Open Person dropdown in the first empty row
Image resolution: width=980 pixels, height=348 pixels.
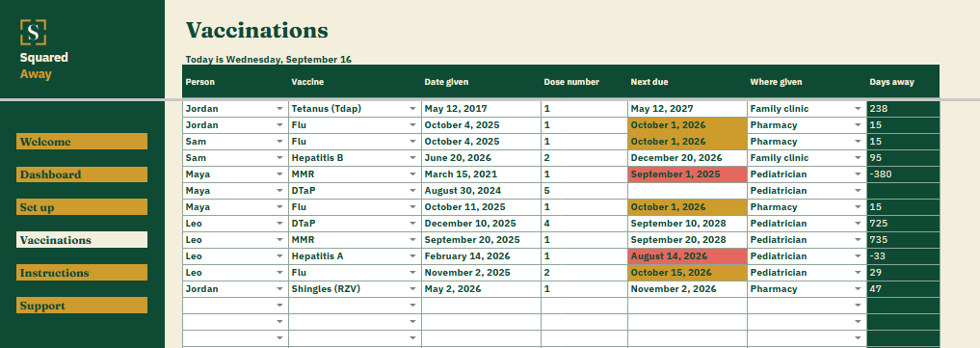[279, 306]
